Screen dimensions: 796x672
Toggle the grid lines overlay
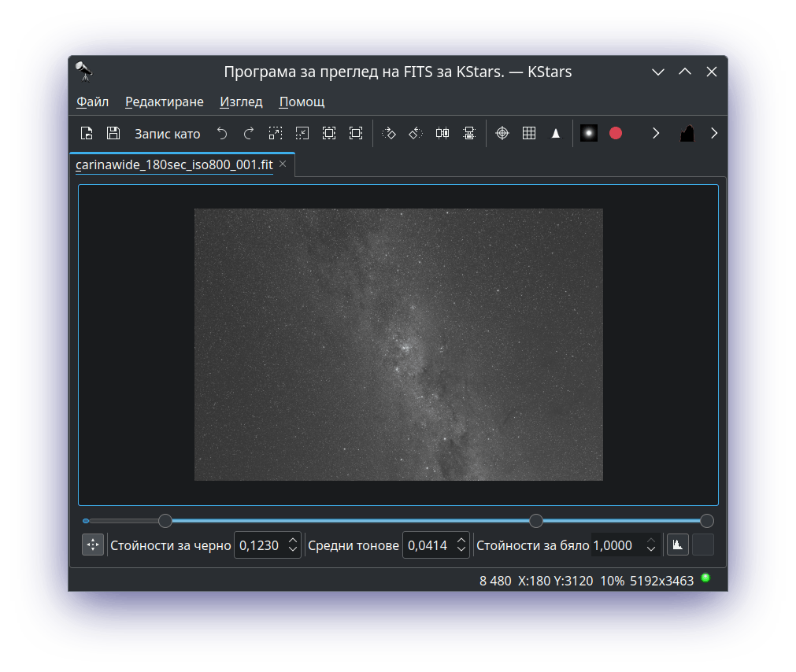[529, 134]
